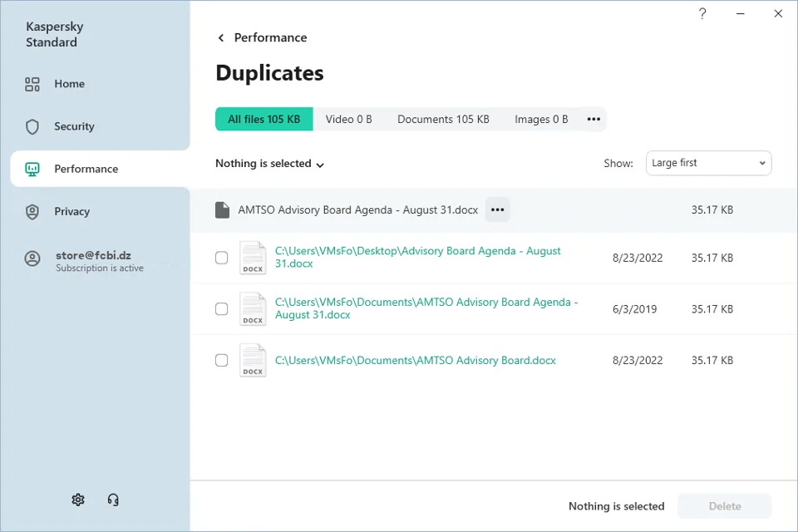This screenshot has width=798, height=532.
Task: Open support via the headset icon
Action: click(113, 500)
